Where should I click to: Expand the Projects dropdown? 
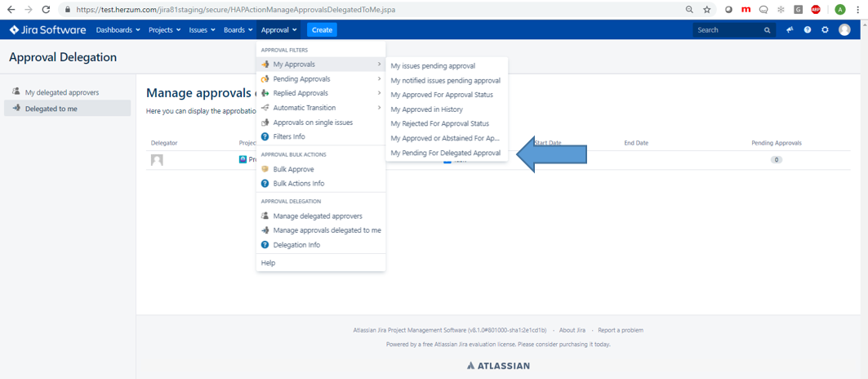164,30
